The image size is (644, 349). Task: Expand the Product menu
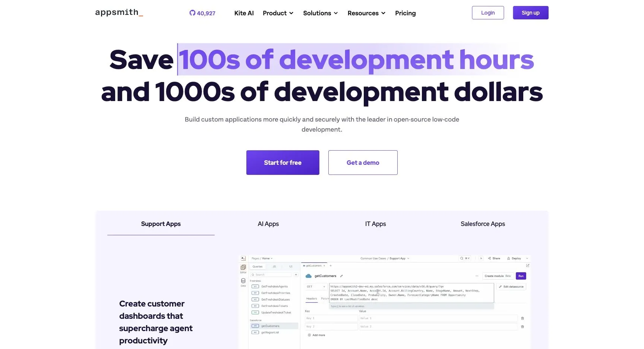click(x=278, y=13)
